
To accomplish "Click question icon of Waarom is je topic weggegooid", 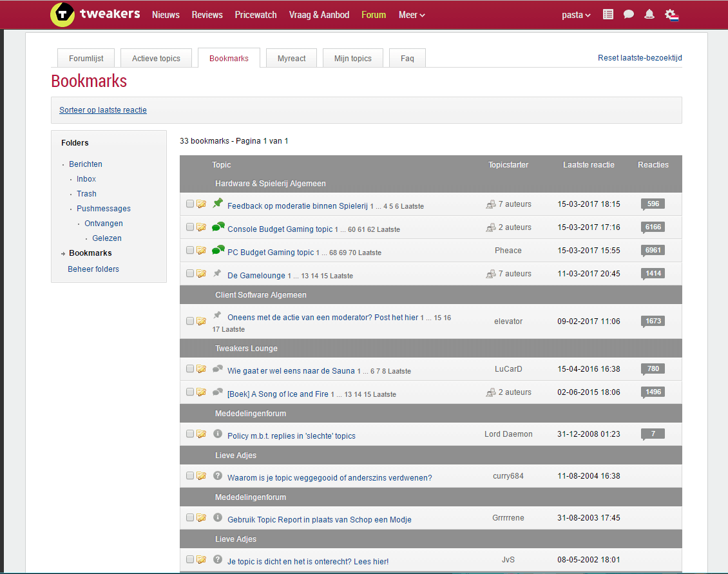I will 218,475.
